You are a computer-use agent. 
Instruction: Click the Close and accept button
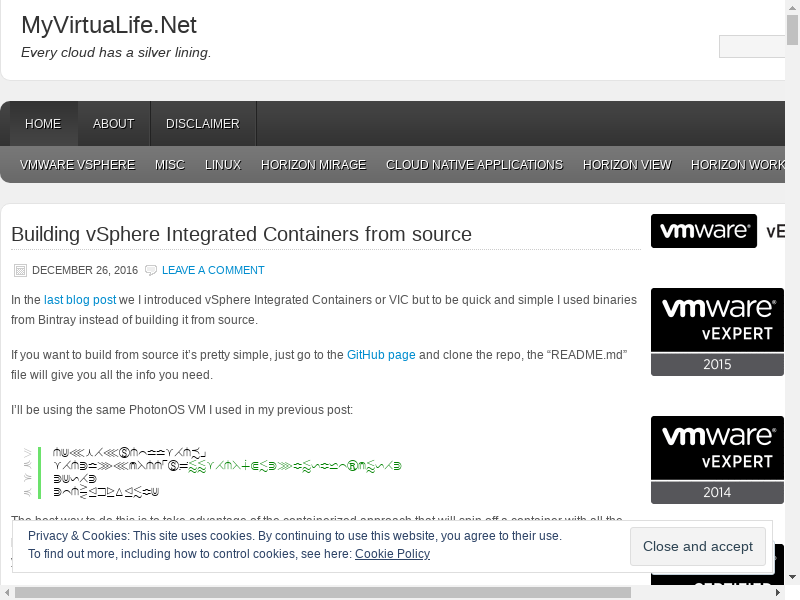point(697,546)
